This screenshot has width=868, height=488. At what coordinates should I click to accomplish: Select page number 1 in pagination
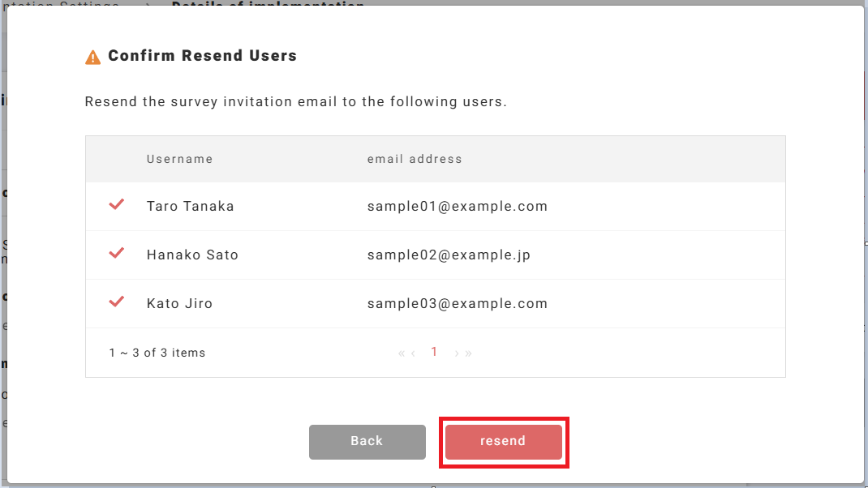(x=435, y=352)
